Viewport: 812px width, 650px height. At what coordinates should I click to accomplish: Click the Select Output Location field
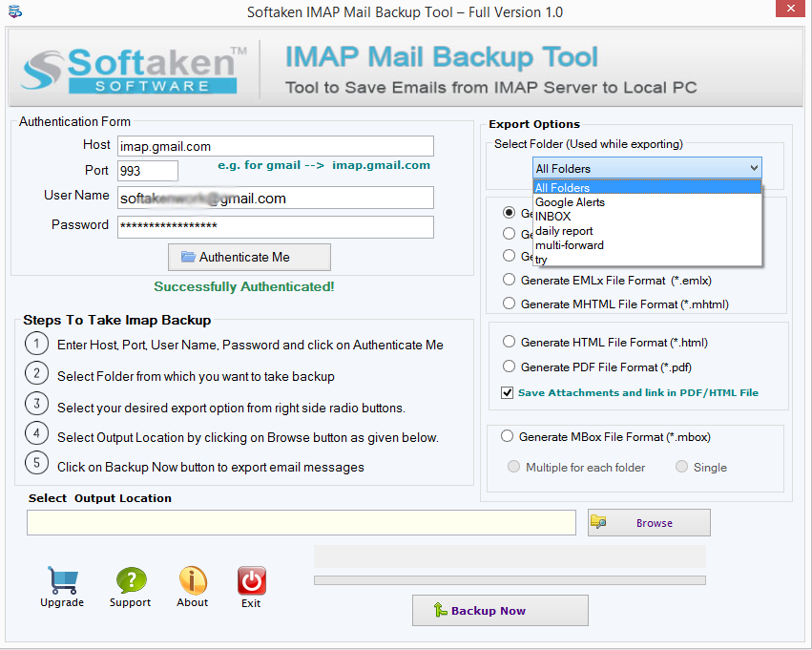click(x=302, y=522)
